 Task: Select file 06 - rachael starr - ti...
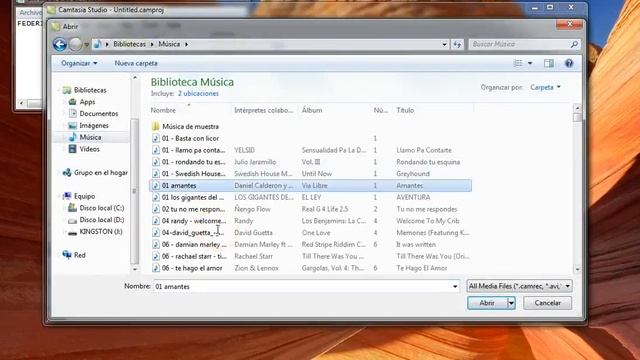coord(189,256)
